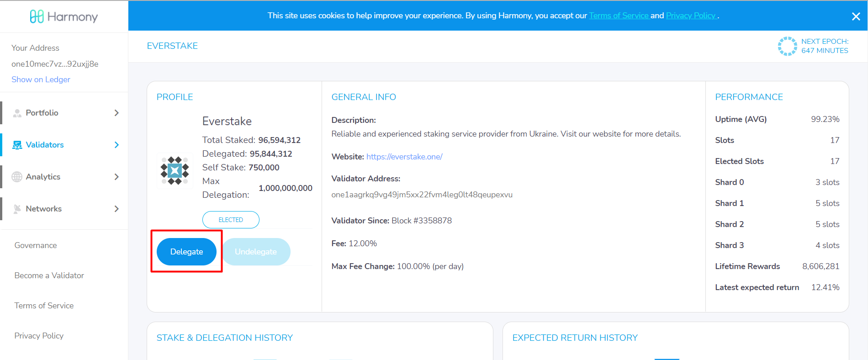Expand the Networks menu chevron
The image size is (868, 360).
[x=116, y=209]
